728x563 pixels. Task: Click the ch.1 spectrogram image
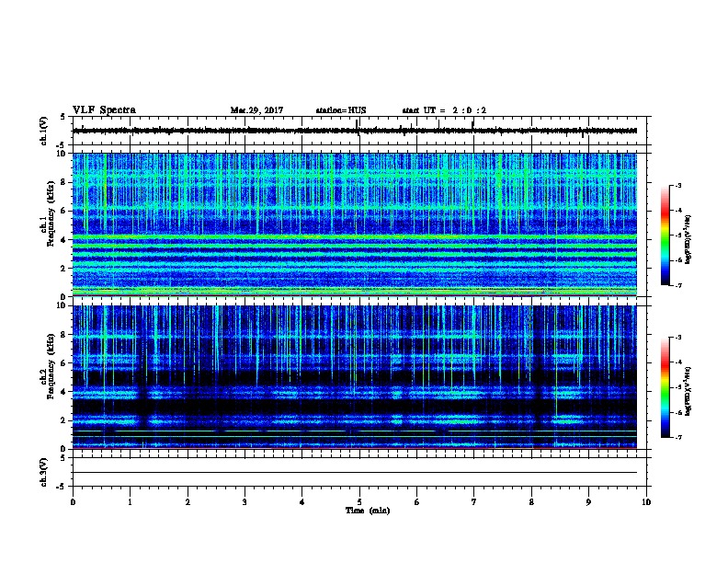(355, 224)
